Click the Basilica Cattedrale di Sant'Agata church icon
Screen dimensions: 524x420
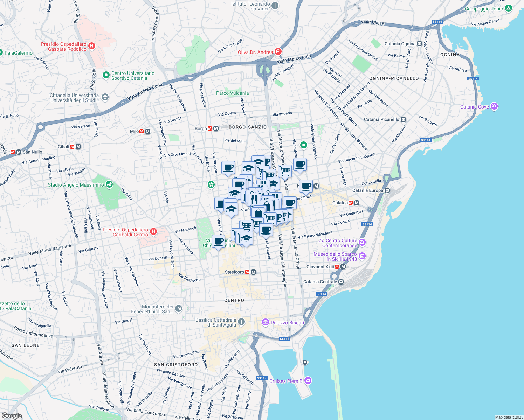[241, 322]
